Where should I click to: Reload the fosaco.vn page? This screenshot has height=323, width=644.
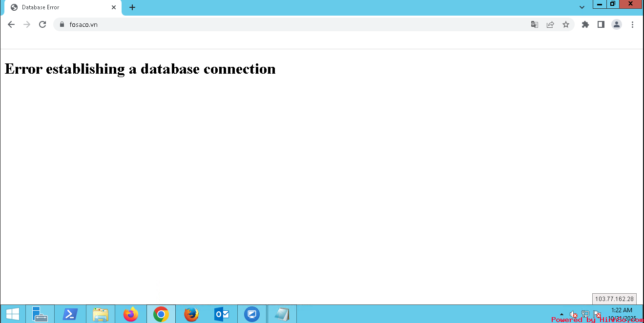(x=42, y=24)
